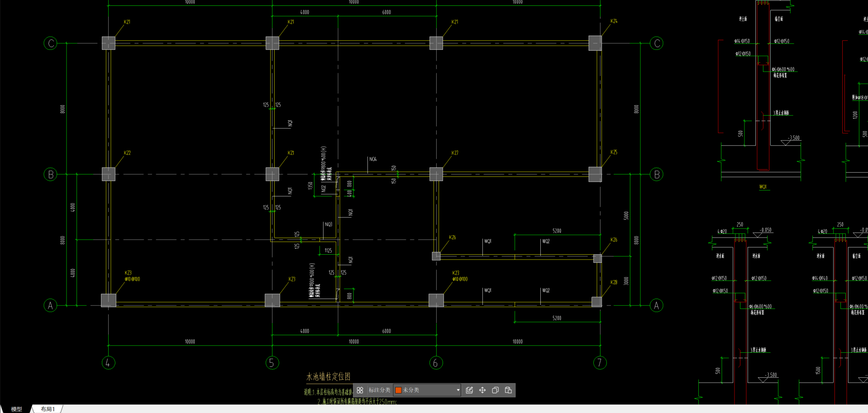Click axis bubble 4 at bottom
The width and height of the screenshot is (868, 413).
click(108, 363)
